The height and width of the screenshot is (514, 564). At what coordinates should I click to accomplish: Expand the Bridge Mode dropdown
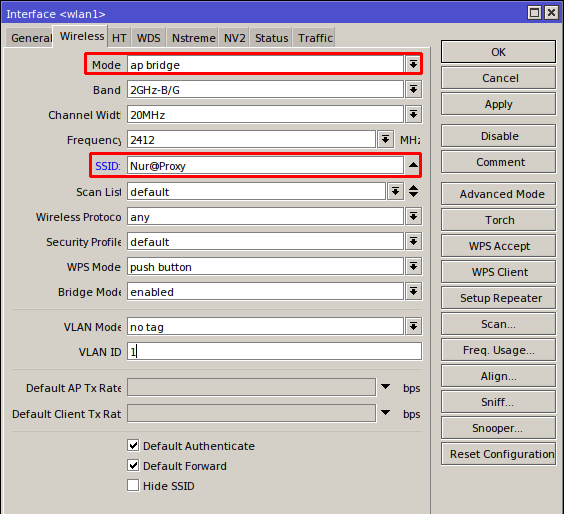[413, 291]
